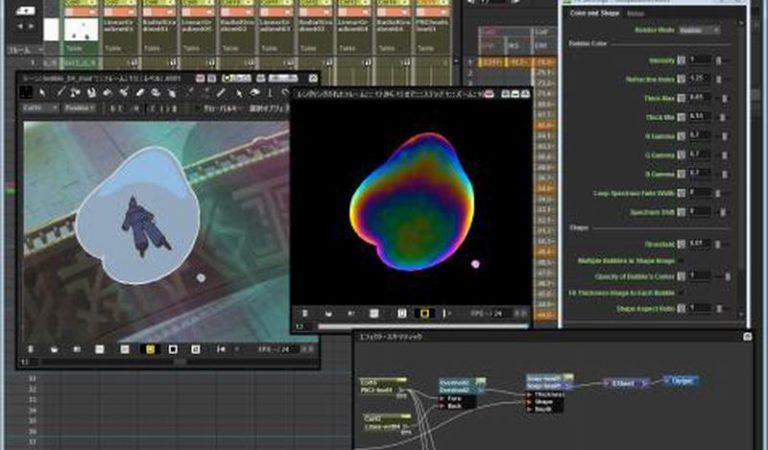The image size is (768, 450).
Task: Click the icon at schematic panel top-right corner
Action: pos(747,336)
